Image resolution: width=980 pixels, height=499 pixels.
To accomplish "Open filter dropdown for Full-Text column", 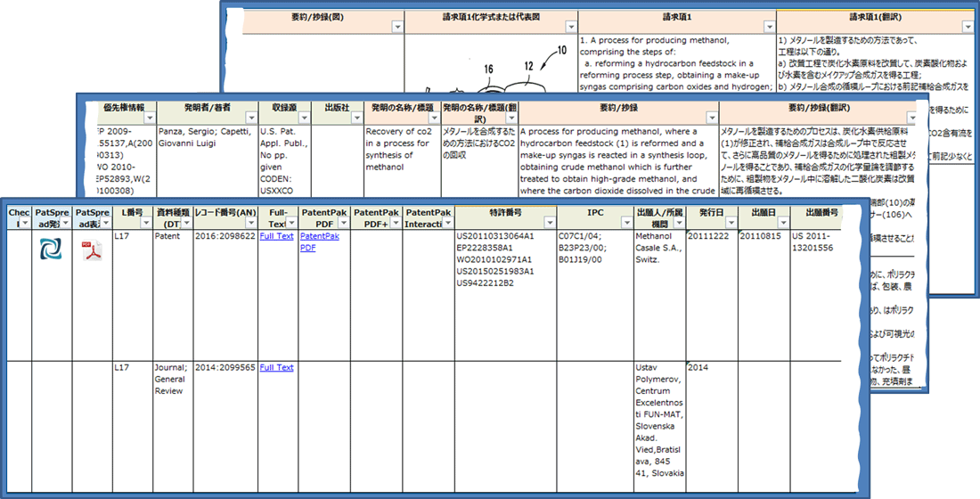I will click(x=290, y=224).
